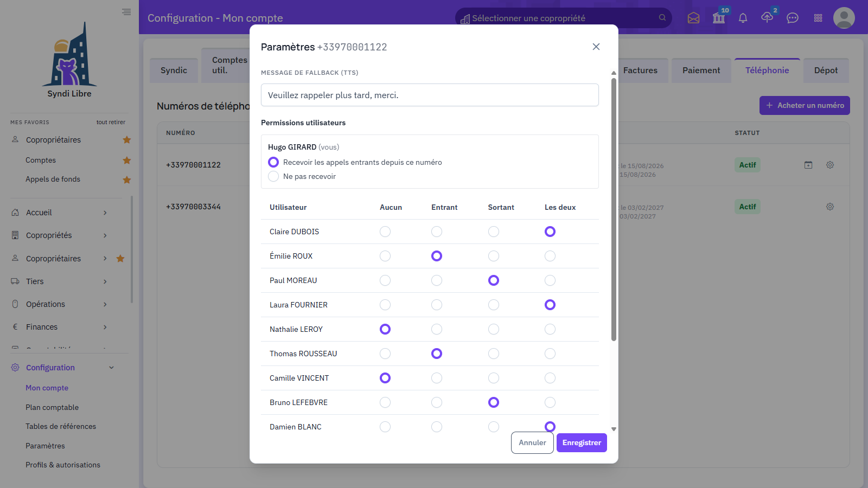Remove Copropriétaires favorite star in Mes Favoris

[x=127, y=140]
